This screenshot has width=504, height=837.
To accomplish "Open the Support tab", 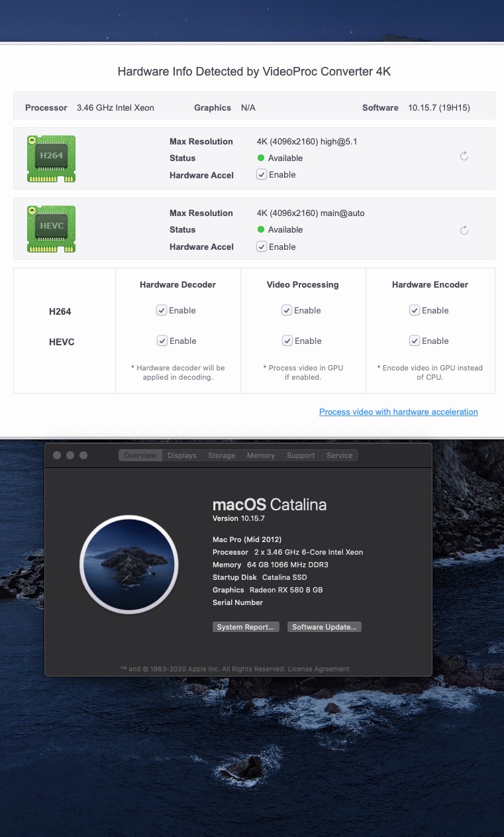I will (x=301, y=455).
